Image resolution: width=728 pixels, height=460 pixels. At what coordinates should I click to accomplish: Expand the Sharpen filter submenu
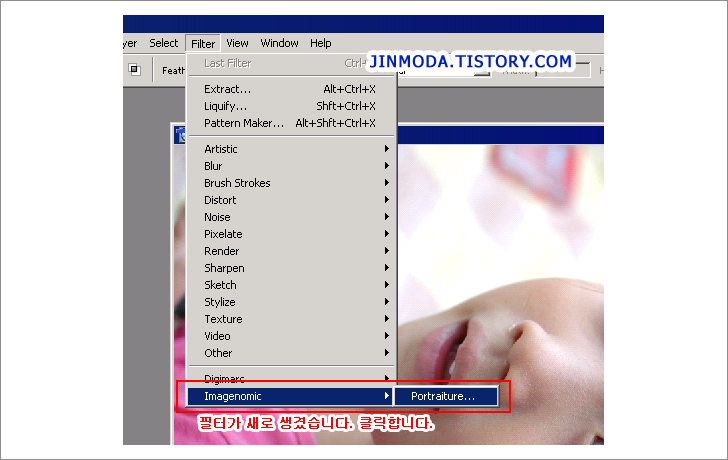(291, 268)
